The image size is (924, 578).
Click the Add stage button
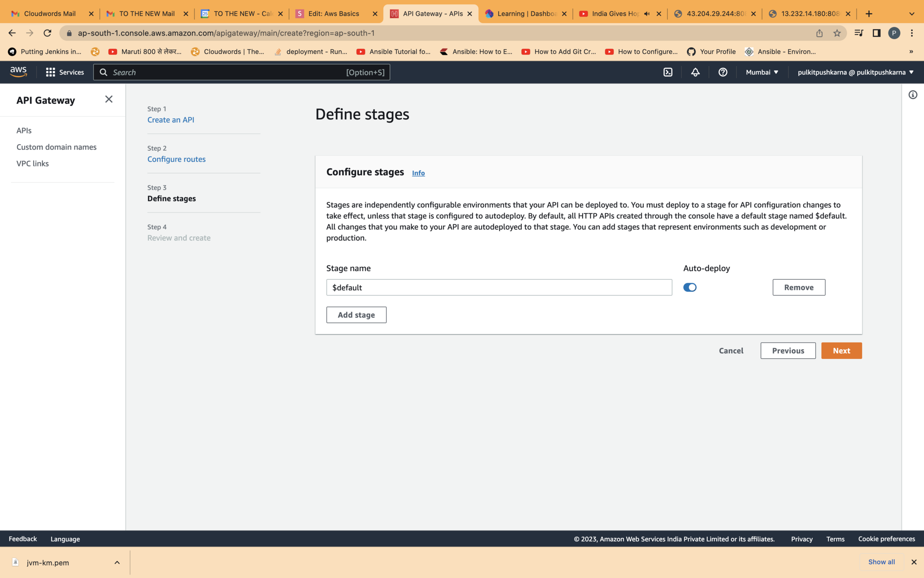pos(356,315)
